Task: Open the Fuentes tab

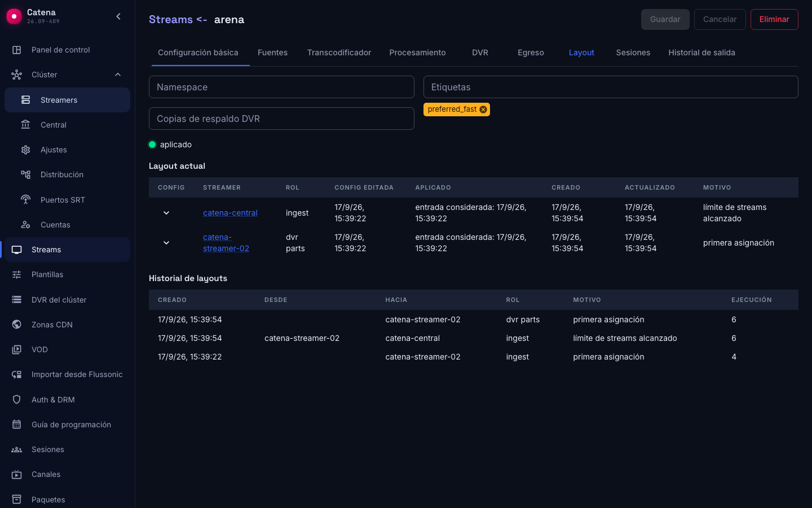Action: [272, 52]
